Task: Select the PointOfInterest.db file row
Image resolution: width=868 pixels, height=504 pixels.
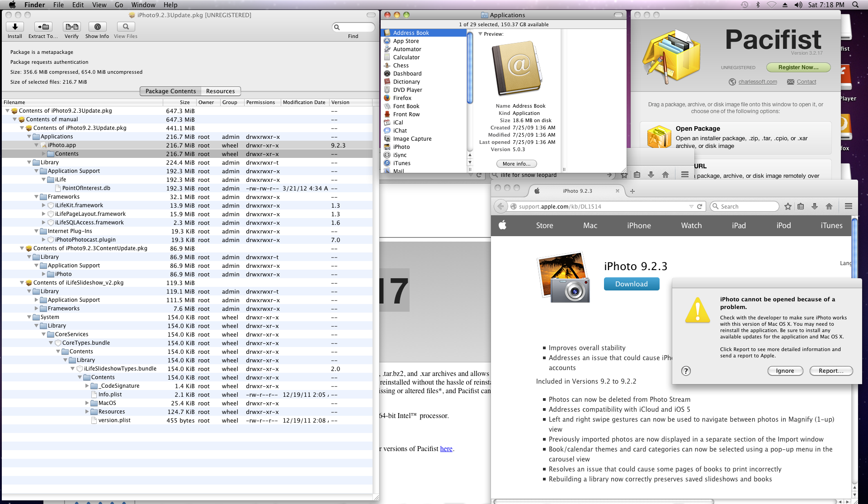Action: coord(187,188)
